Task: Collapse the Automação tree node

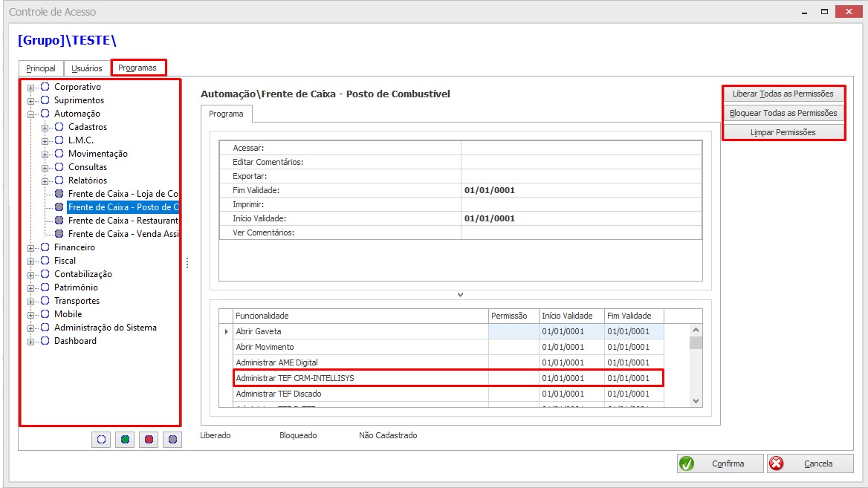Action: 31,114
